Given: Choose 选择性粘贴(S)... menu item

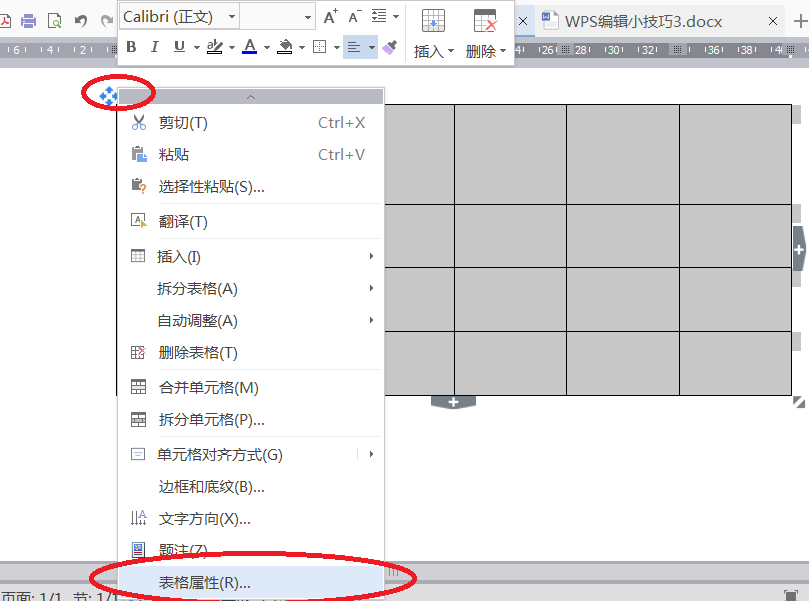Looking at the screenshot, I should coord(251,187).
